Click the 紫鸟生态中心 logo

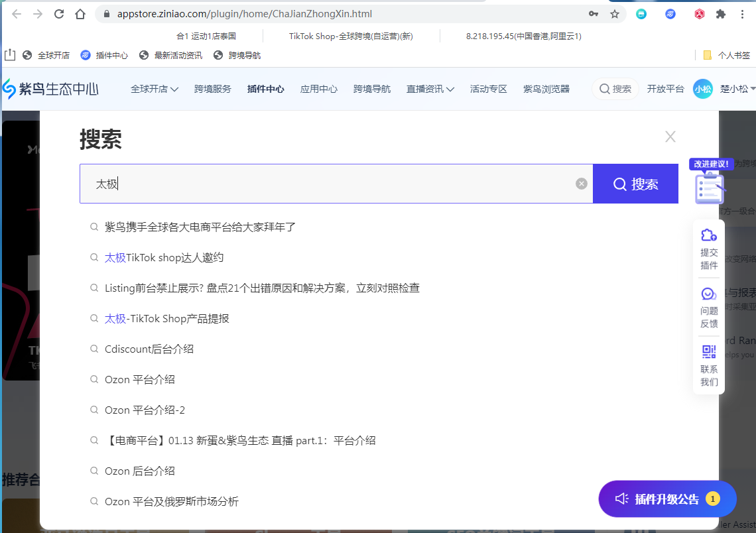tap(50, 89)
